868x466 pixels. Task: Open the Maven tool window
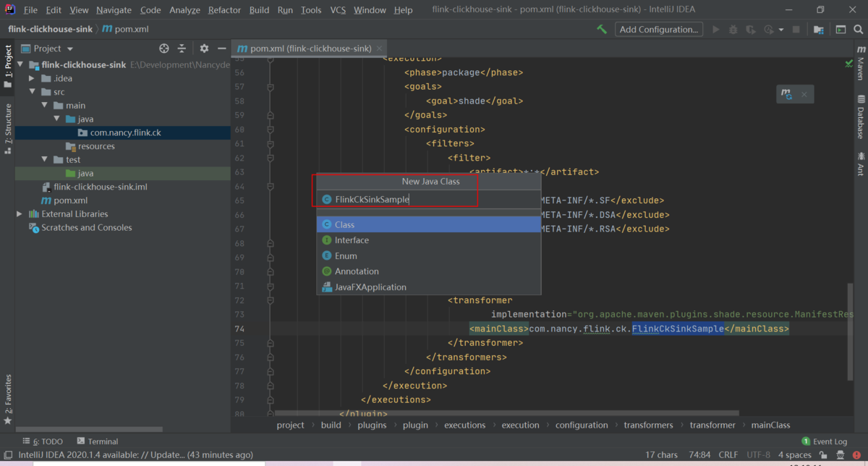[x=861, y=64]
